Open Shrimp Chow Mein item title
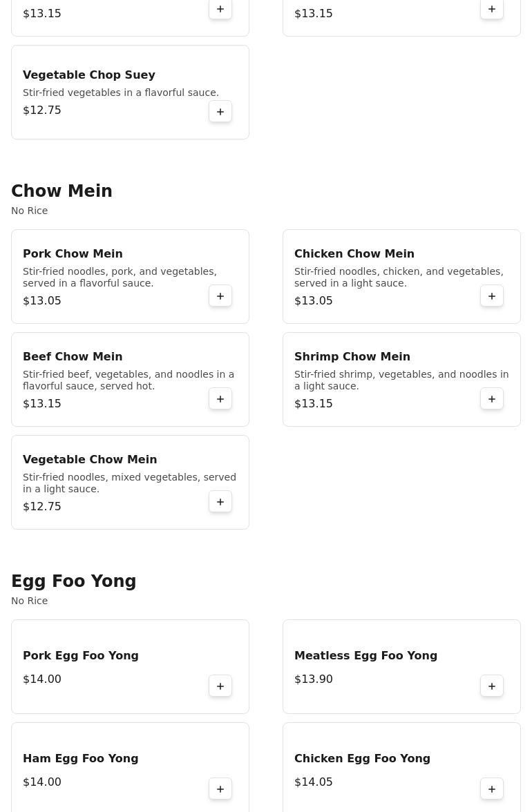This screenshot has height=812, width=532. click(x=352, y=356)
